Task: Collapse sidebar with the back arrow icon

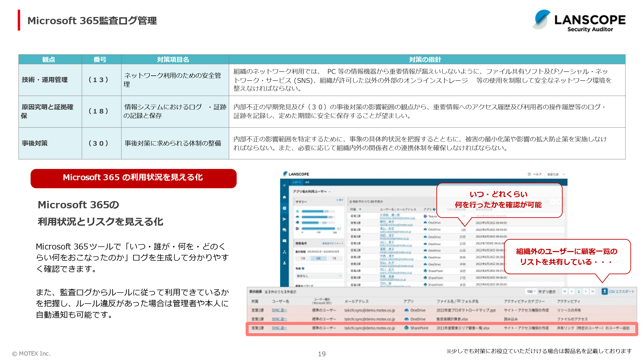Action: pyautogui.click(x=284, y=185)
